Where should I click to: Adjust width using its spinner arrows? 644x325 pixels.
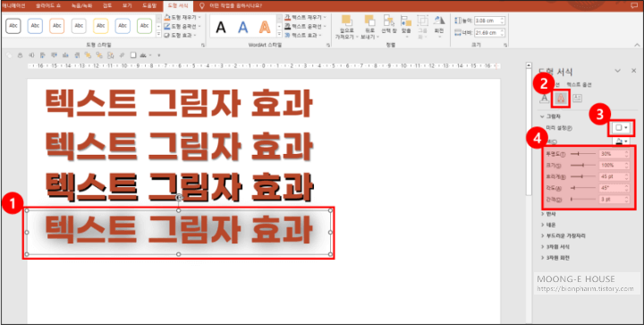coord(503,32)
